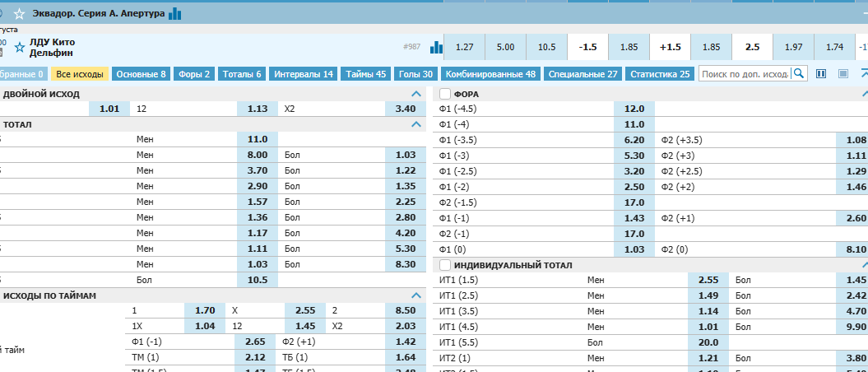Star the ЛДУ Кито – Дельфин match

tap(20, 48)
